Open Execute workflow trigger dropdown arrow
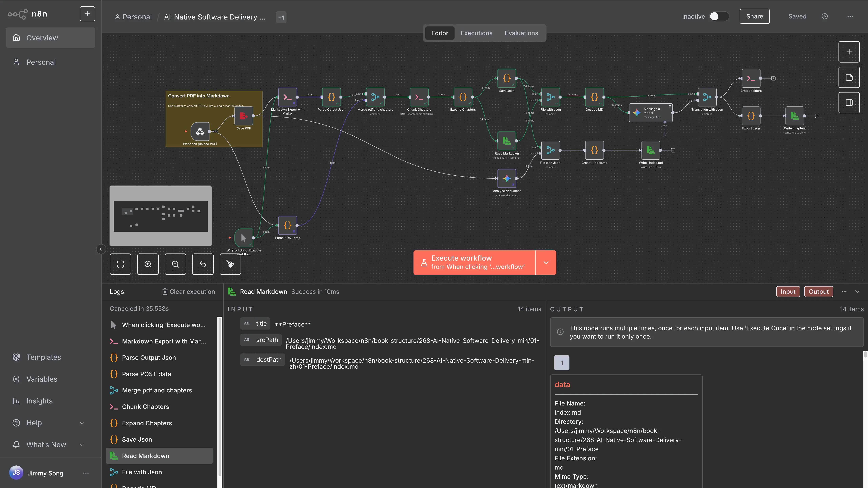The height and width of the screenshot is (488, 868). click(546, 262)
